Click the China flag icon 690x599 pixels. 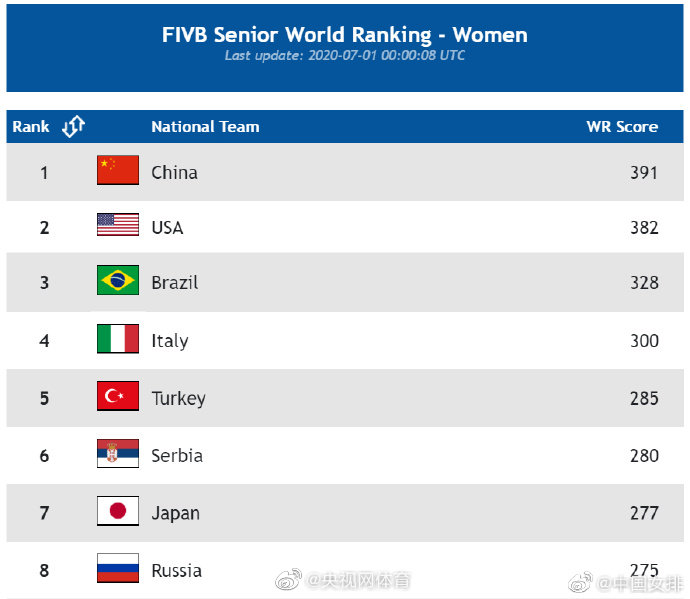coord(118,170)
